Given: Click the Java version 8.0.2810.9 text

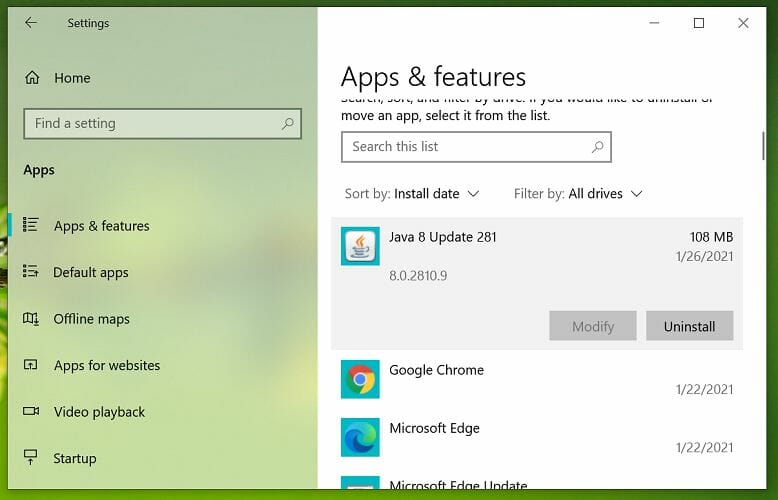Looking at the screenshot, I should tap(418, 276).
